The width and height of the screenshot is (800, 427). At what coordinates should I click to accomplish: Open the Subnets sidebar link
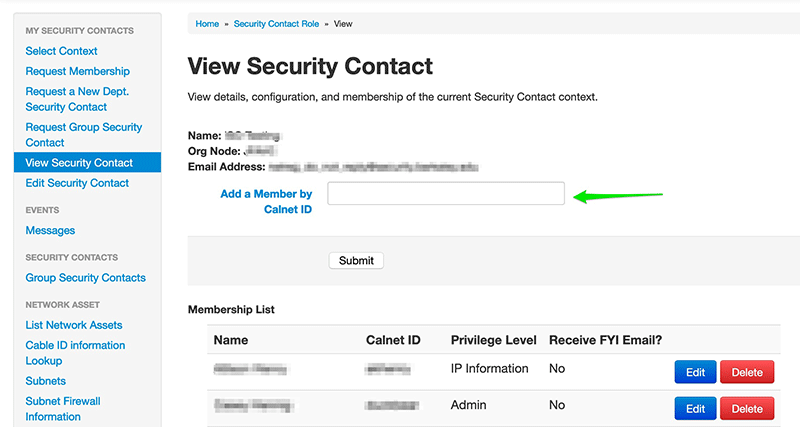pyautogui.click(x=45, y=381)
